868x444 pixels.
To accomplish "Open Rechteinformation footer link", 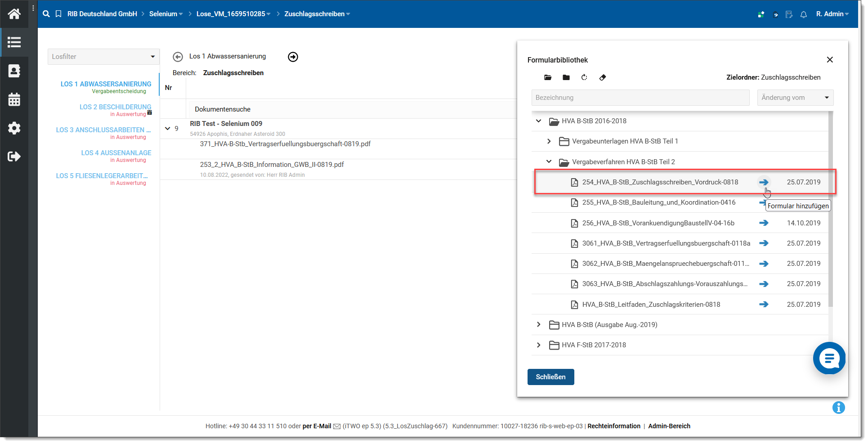I will click(614, 426).
